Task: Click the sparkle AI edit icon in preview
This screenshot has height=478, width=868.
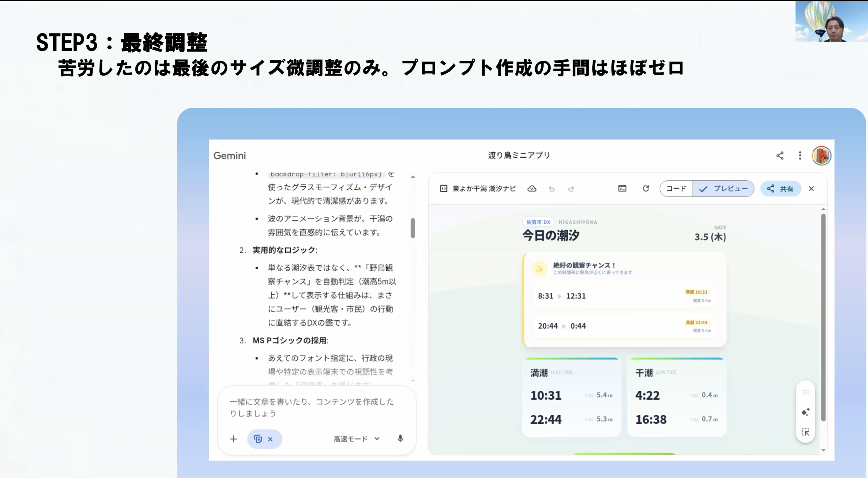Action: 805,412
